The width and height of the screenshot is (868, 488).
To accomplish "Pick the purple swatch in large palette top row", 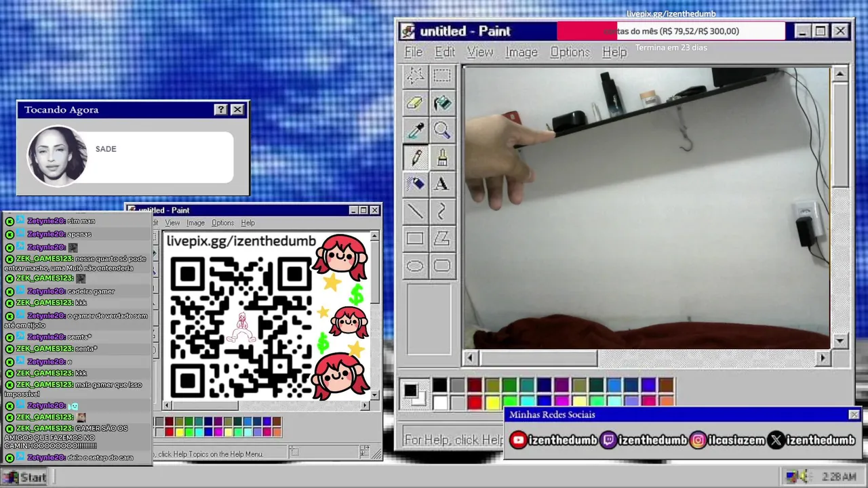I will pyautogui.click(x=561, y=386).
